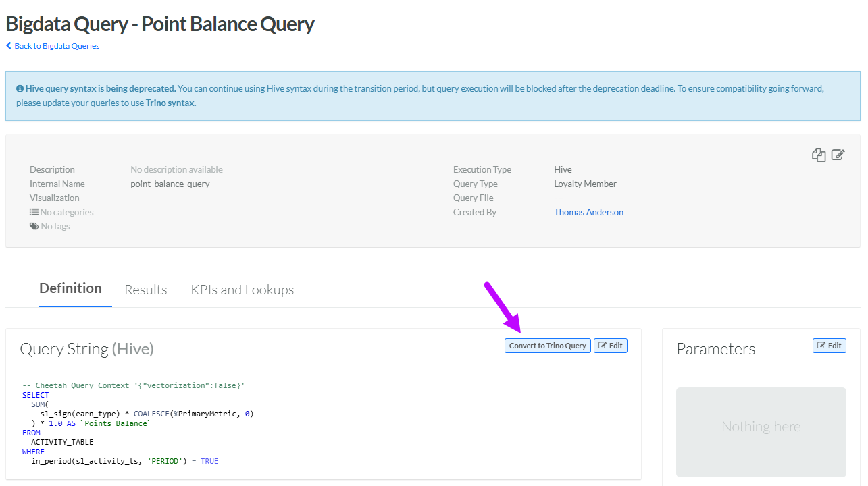The width and height of the screenshot is (868, 486).
Task: Click the categories list icon
Action: click(x=34, y=212)
